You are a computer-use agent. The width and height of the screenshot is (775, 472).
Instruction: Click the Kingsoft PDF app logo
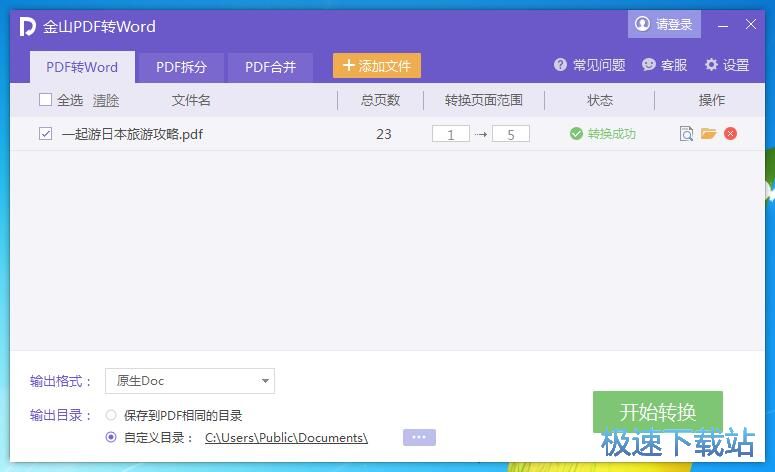[28, 26]
